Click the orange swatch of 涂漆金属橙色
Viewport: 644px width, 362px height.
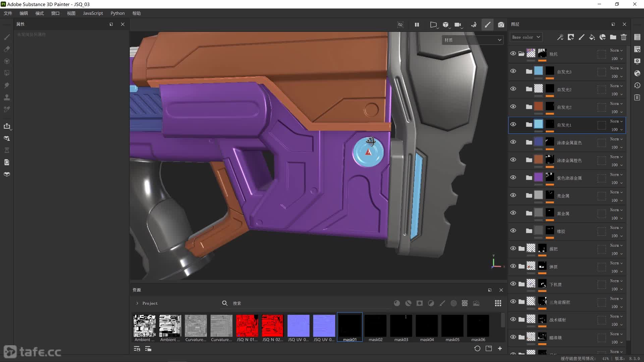(x=538, y=159)
